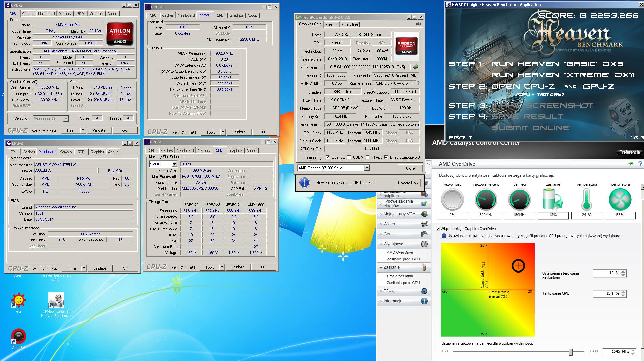Click the help question mark in AMD OverDrive
This screenshot has width=644, height=362.
coord(640,164)
